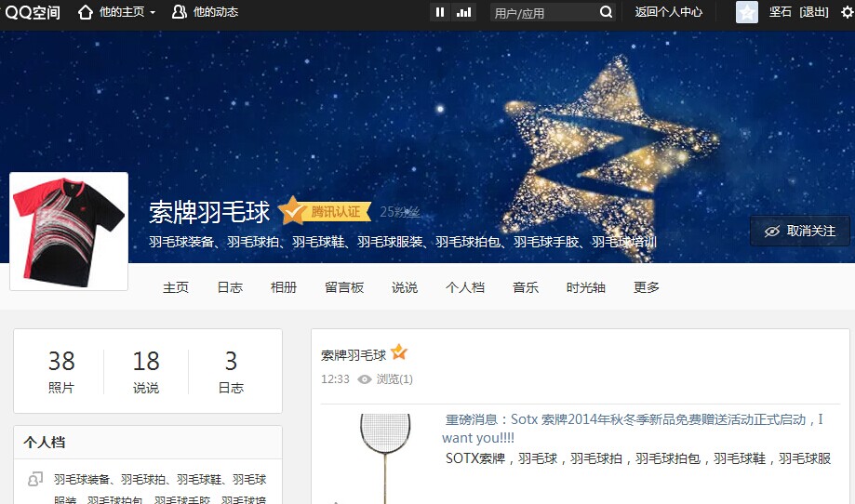Open the 相册 tab

click(x=284, y=287)
